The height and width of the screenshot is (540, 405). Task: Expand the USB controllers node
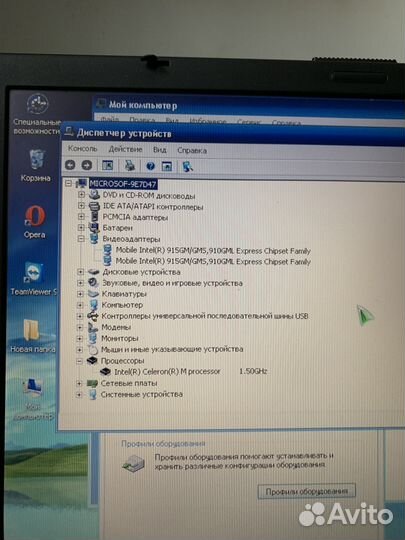(80, 316)
